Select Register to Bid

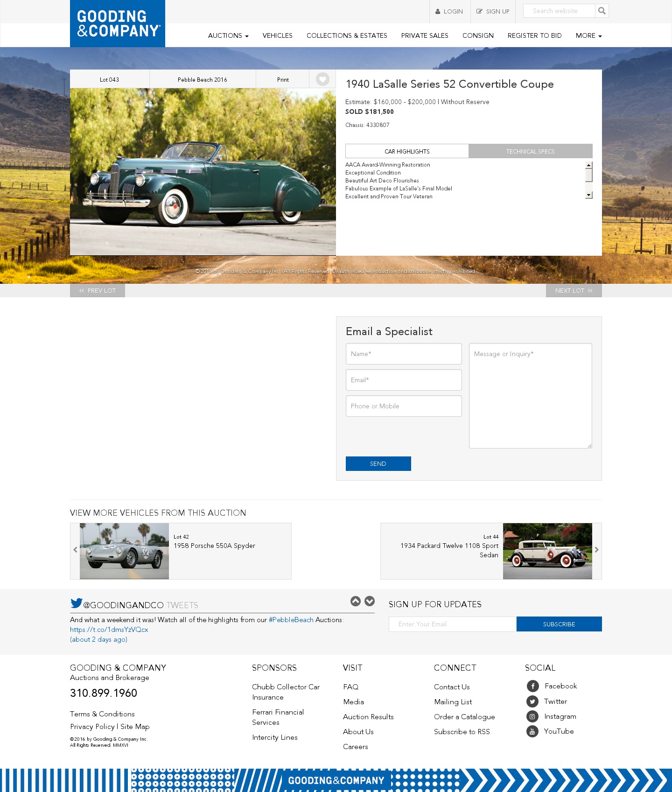(x=534, y=35)
